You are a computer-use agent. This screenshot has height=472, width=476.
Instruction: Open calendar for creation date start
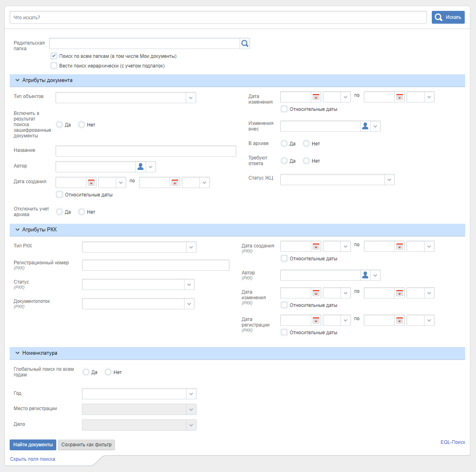tap(91, 182)
